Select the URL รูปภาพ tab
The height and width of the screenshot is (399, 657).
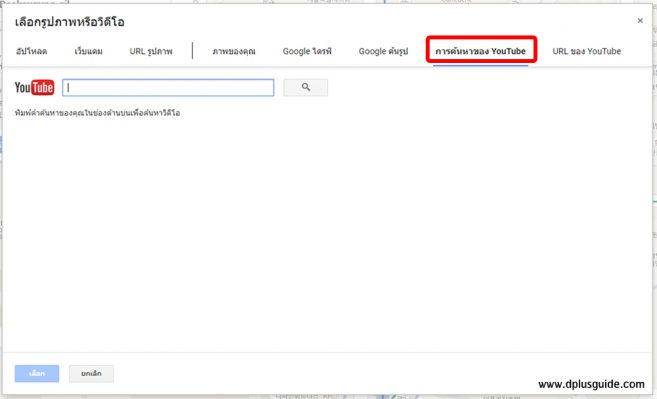pos(151,51)
